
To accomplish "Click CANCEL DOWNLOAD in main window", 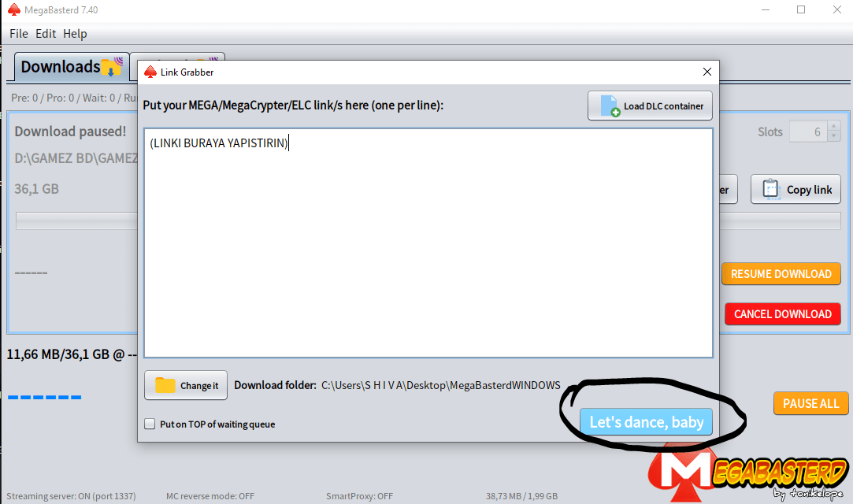I will click(783, 314).
